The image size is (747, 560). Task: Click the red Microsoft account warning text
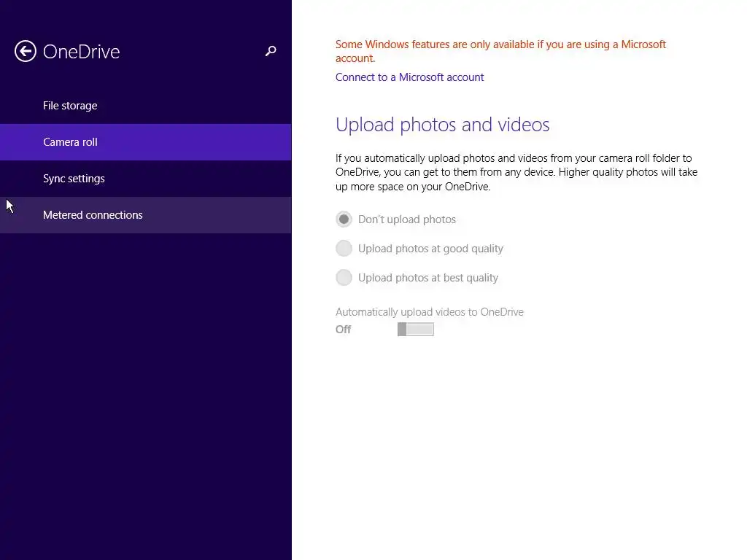(x=500, y=51)
